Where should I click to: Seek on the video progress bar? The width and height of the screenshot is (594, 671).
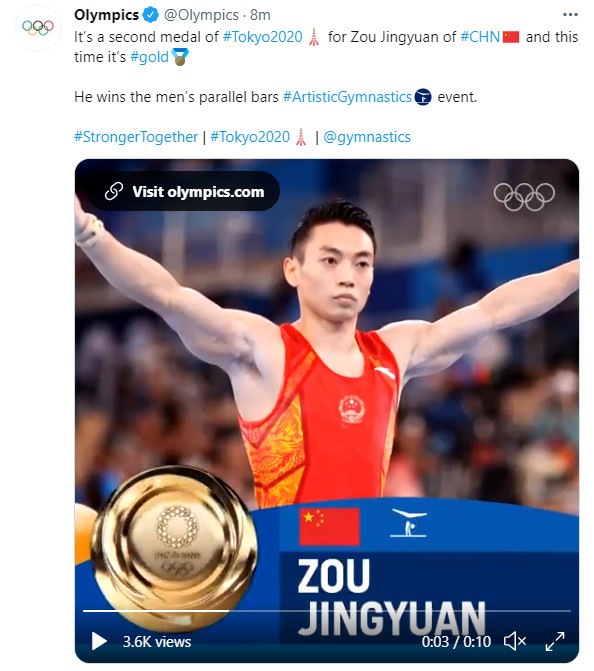[x=327, y=611]
